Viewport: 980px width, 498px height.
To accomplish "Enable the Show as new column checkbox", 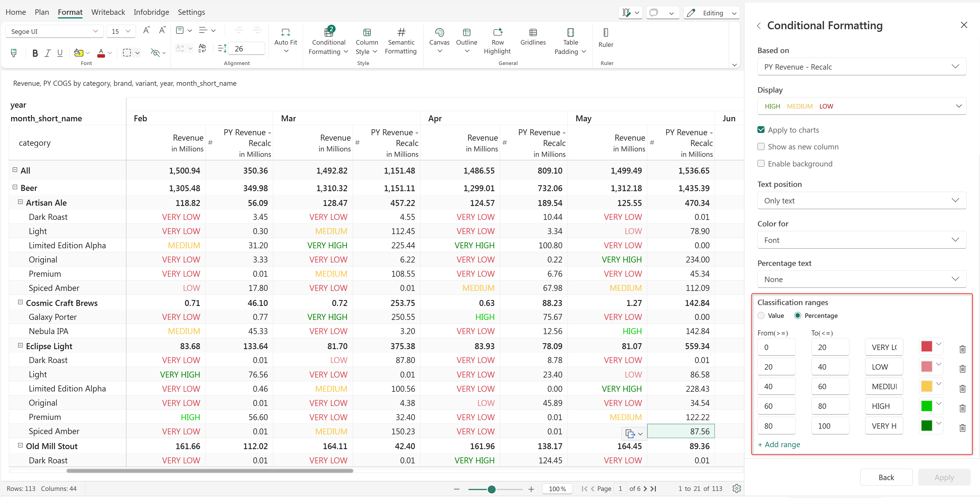I will click(761, 147).
